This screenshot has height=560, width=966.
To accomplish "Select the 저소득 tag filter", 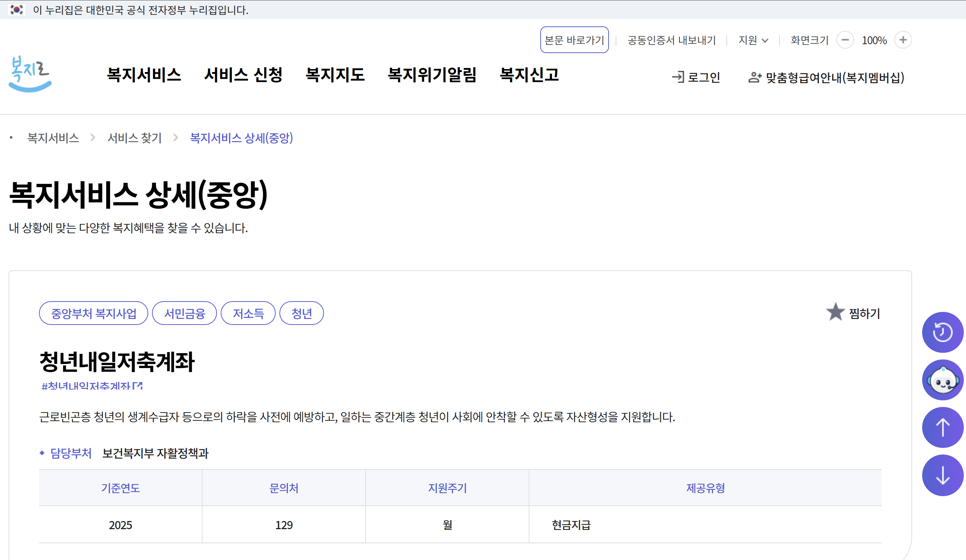I will (x=248, y=313).
